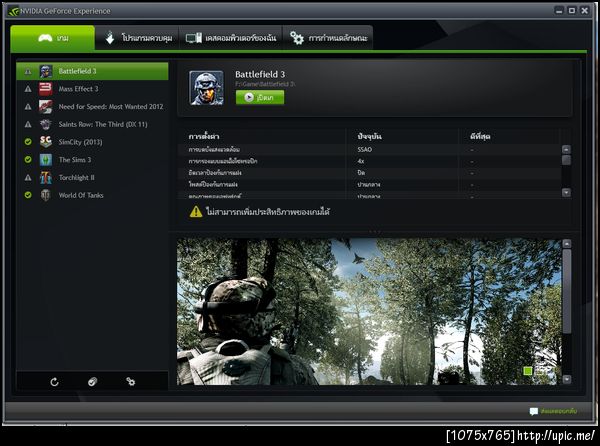Open the gears settings icon below game list
The width and height of the screenshot is (600, 446).
[130, 382]
